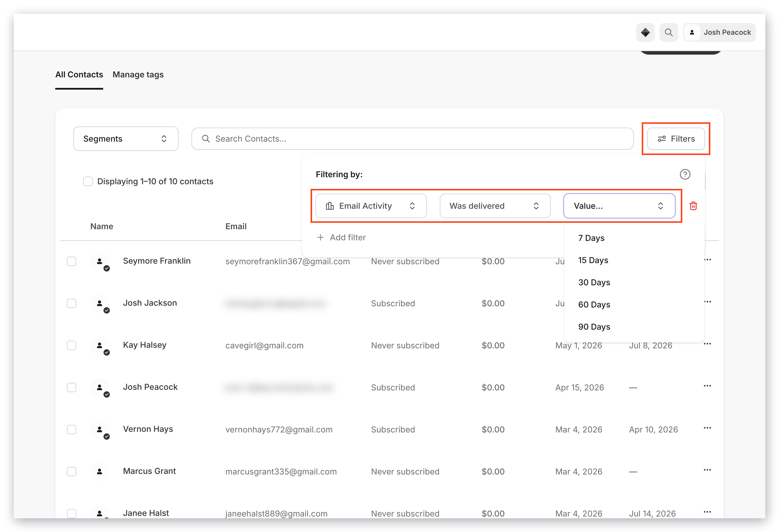The image size is (779, 532).
Task: Click Seymore Franklin's avatar icon
Action: pyautogui.click(x=100, y=261)
